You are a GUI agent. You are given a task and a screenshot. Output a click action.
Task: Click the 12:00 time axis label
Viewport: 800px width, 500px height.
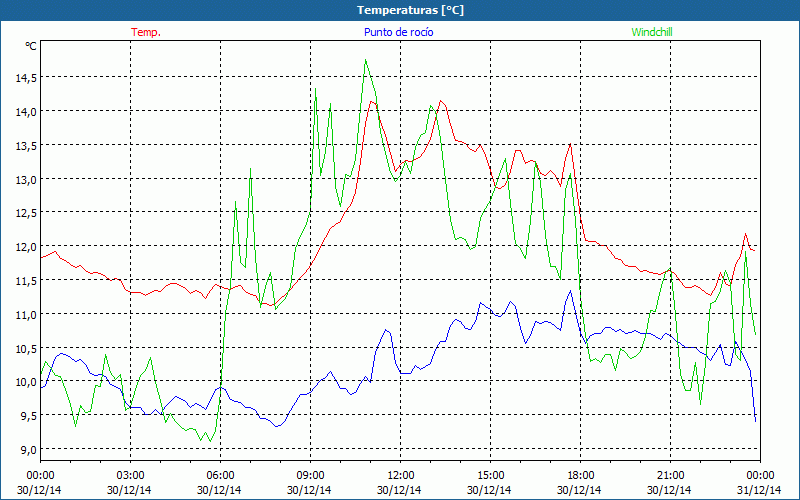[401, 476]
